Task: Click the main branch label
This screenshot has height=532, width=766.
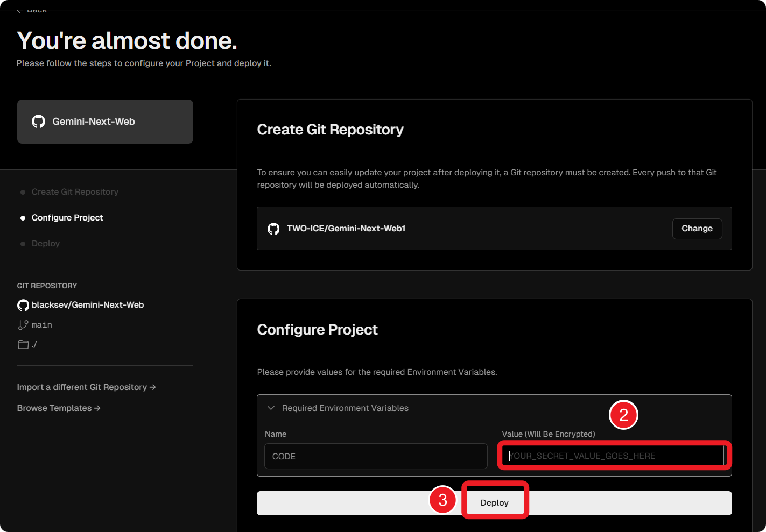Action: pyautogui.click(x=42, y=325)
